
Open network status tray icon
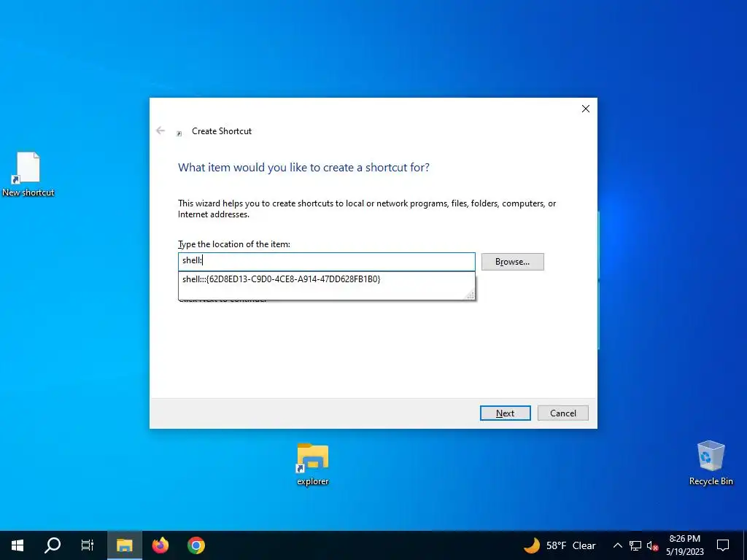[635, 545]
